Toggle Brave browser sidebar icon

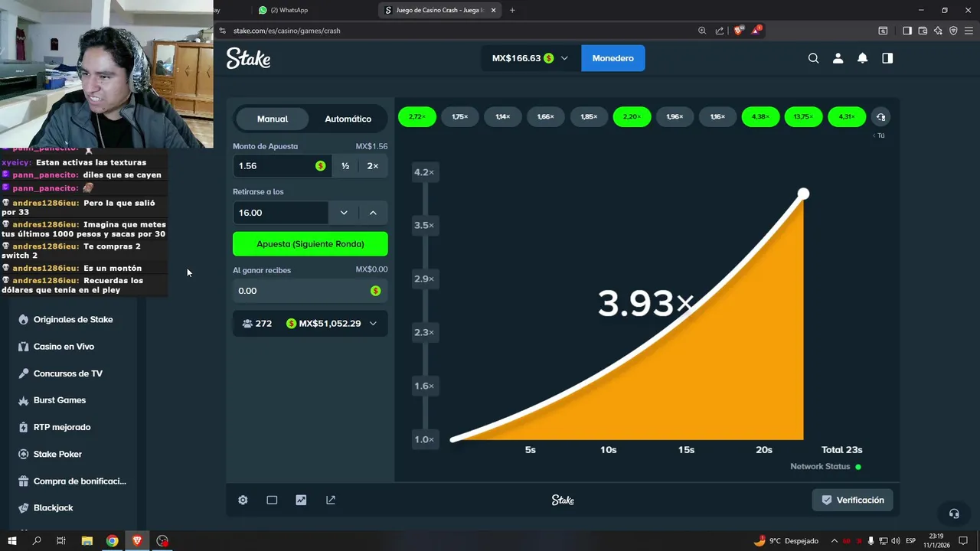point(906,31)
